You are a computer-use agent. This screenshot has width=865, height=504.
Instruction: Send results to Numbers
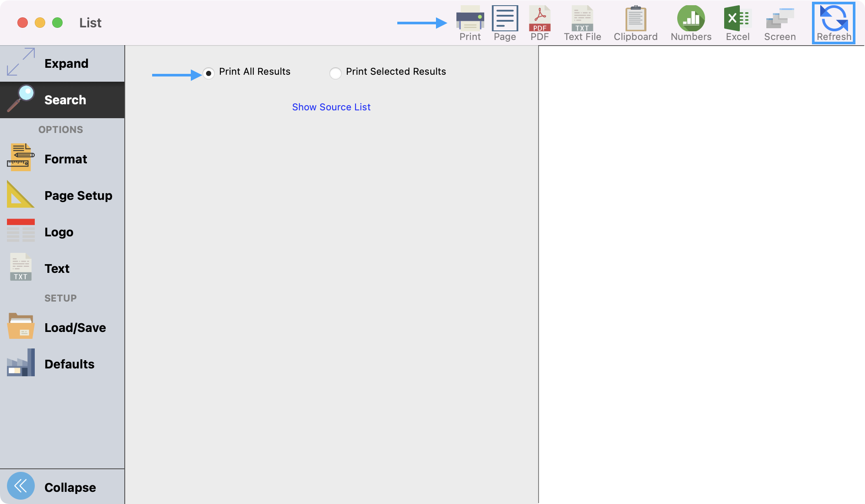pos(691,19)
